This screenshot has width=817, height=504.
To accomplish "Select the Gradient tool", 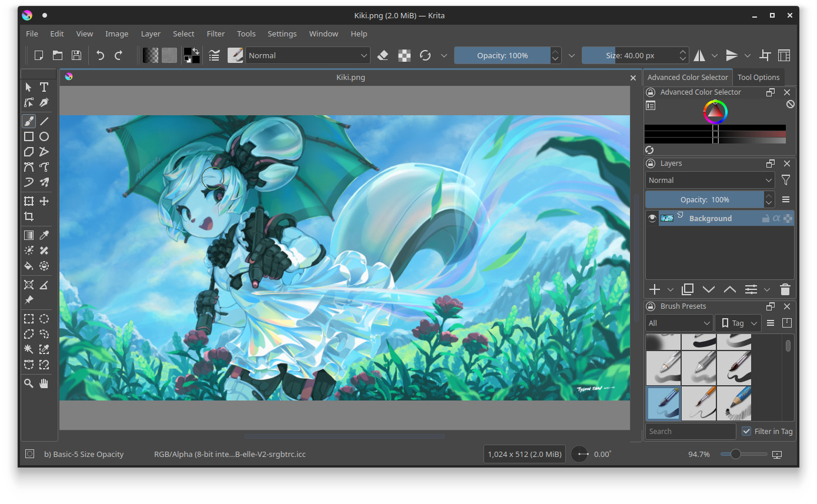I will coord(28,235).
